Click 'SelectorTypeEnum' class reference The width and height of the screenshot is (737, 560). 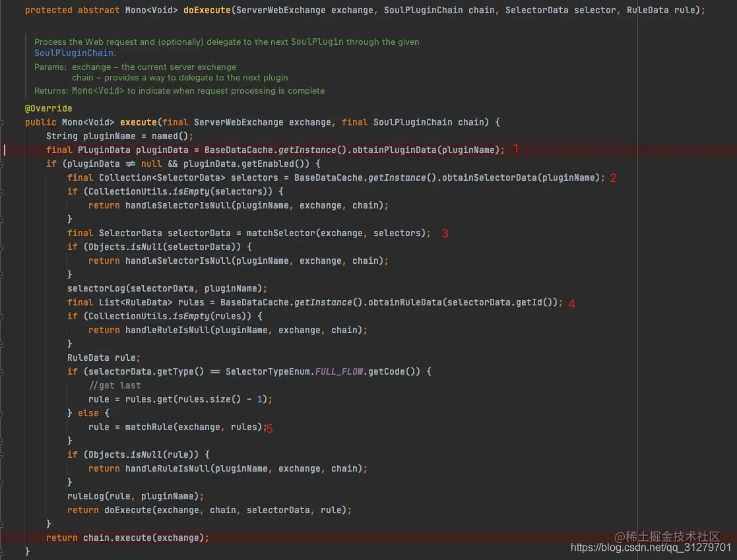(267, 372)
